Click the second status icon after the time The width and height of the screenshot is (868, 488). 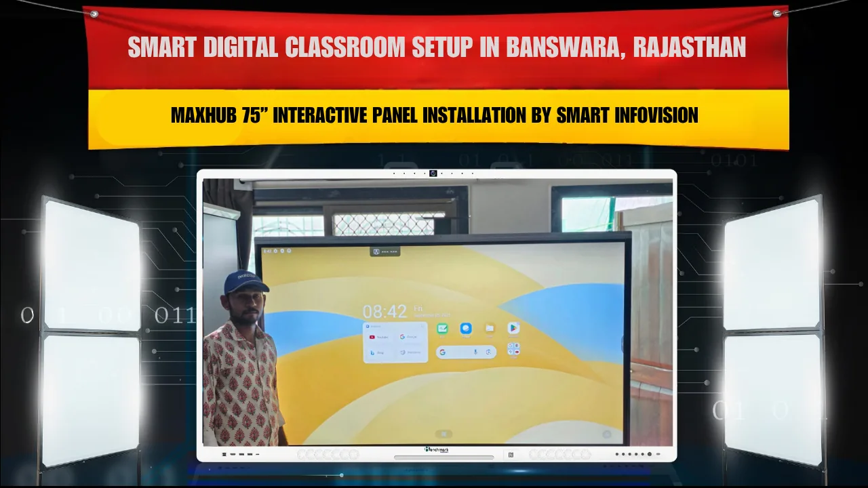282,251
